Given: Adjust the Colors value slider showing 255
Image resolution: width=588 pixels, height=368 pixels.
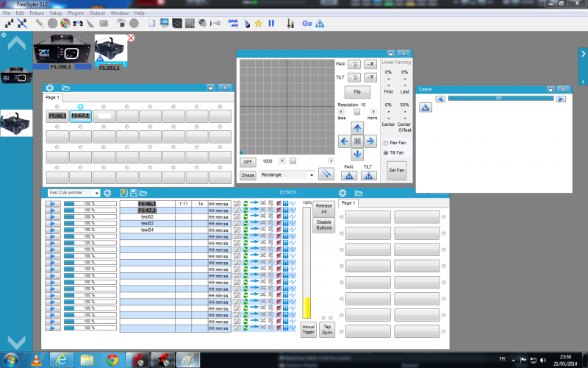Looking at the screenshot, I should 501,99.
